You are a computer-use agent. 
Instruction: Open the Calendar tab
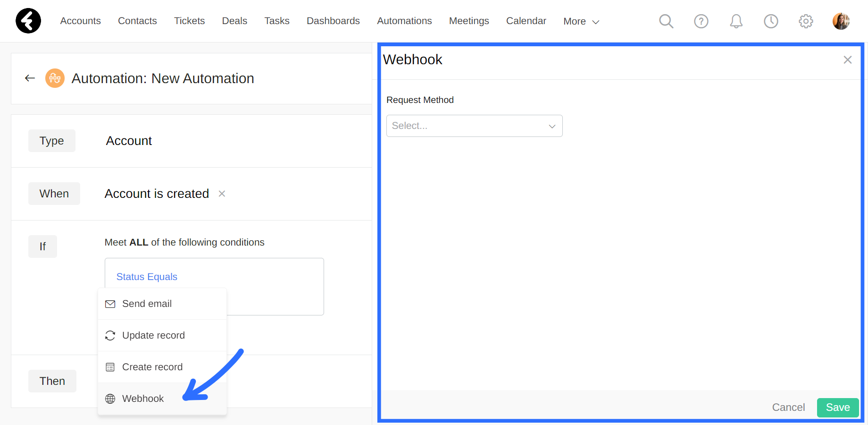coord(526,21)
